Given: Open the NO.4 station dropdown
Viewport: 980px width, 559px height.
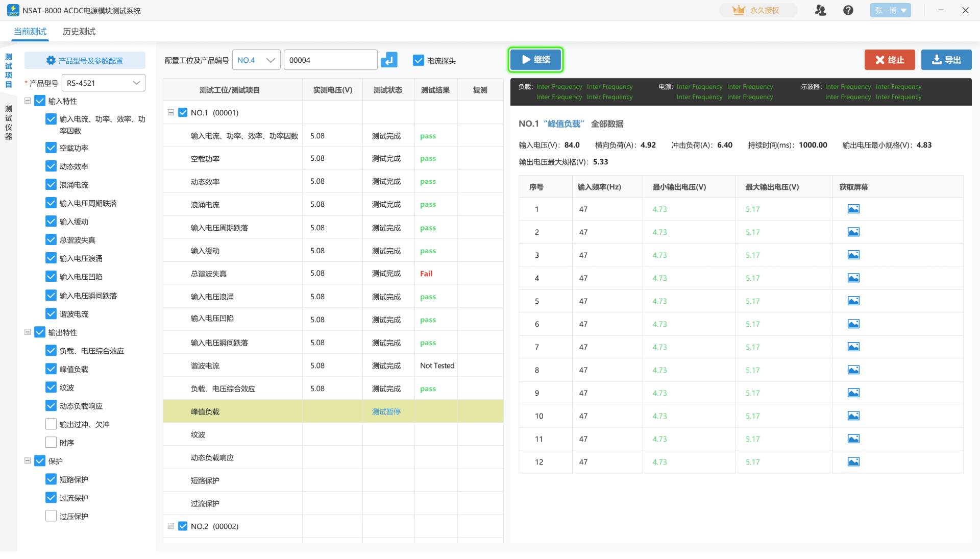Looking at the screenshot, I should 256,60.
